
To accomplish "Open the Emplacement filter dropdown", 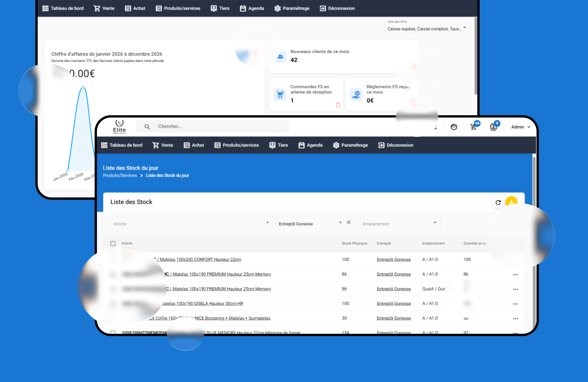I will 435,223.
